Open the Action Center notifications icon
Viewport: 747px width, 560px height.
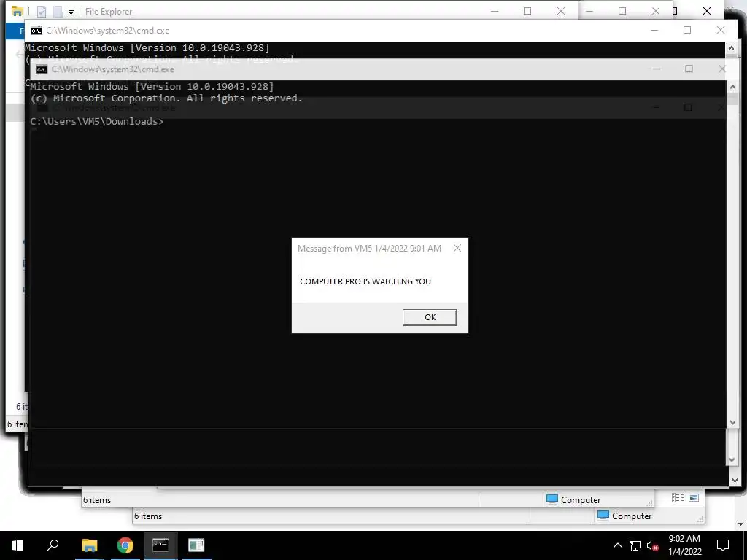point(723,545)
